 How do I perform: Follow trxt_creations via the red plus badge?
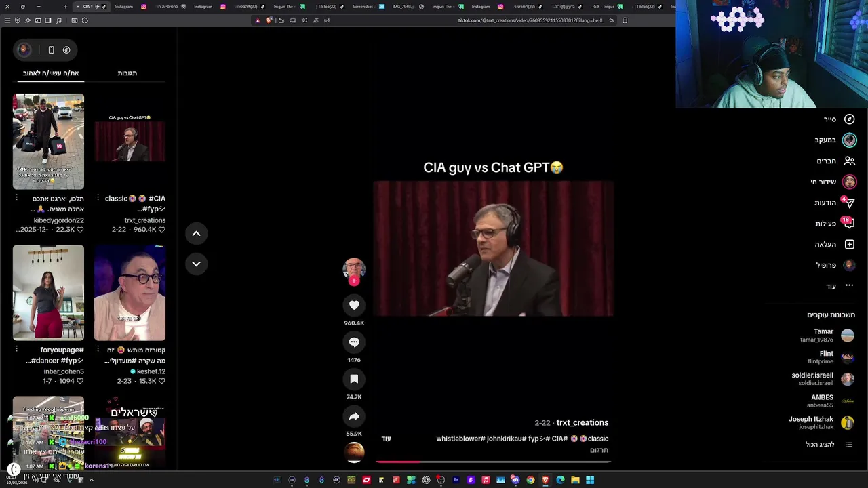click(x=354, y=281)
